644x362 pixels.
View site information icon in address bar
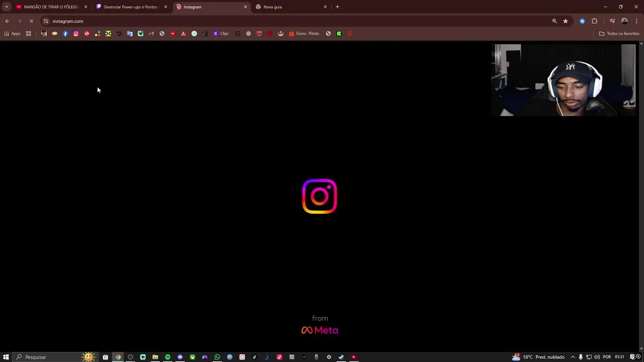(x=46, y=21)
